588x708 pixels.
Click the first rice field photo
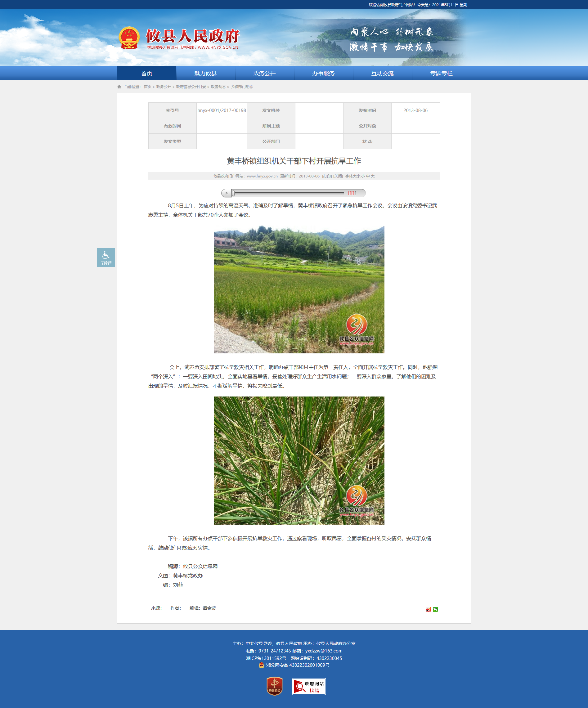pos(299,289)
